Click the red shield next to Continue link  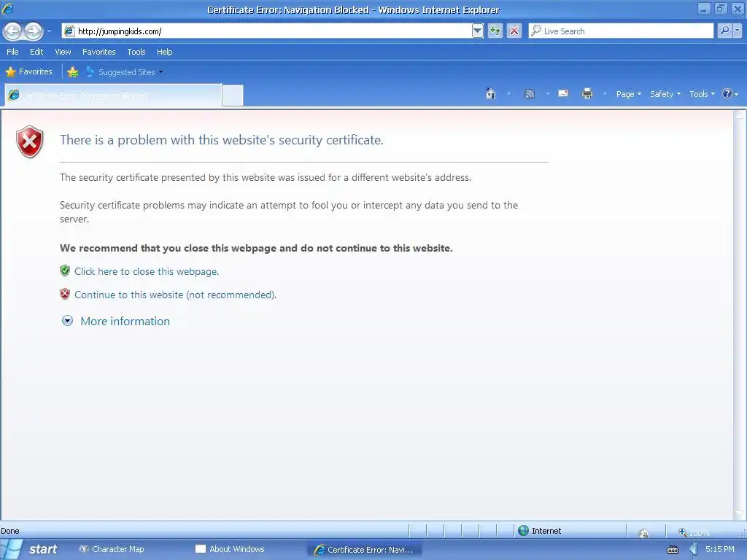[65, 295]
